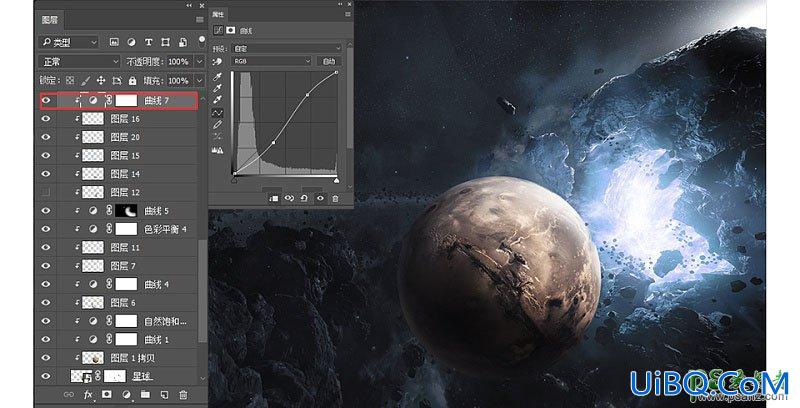Add a layer mask icon

107,394
